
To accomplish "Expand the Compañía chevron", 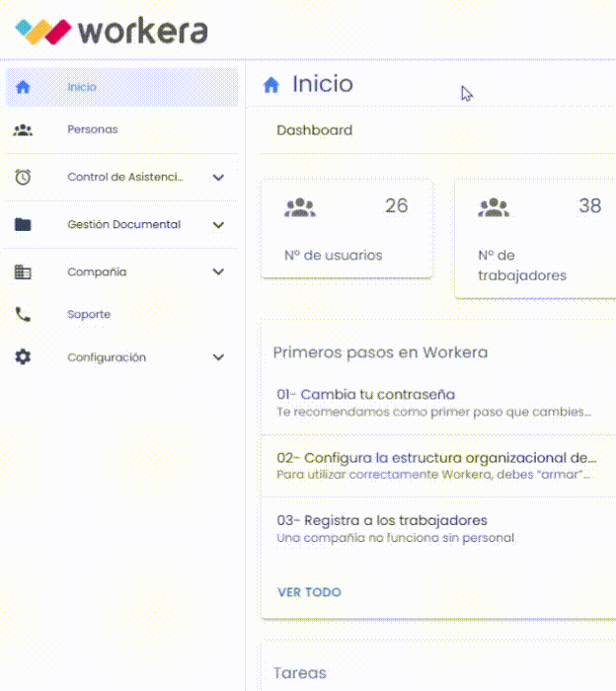I will (x=218, y=271).
